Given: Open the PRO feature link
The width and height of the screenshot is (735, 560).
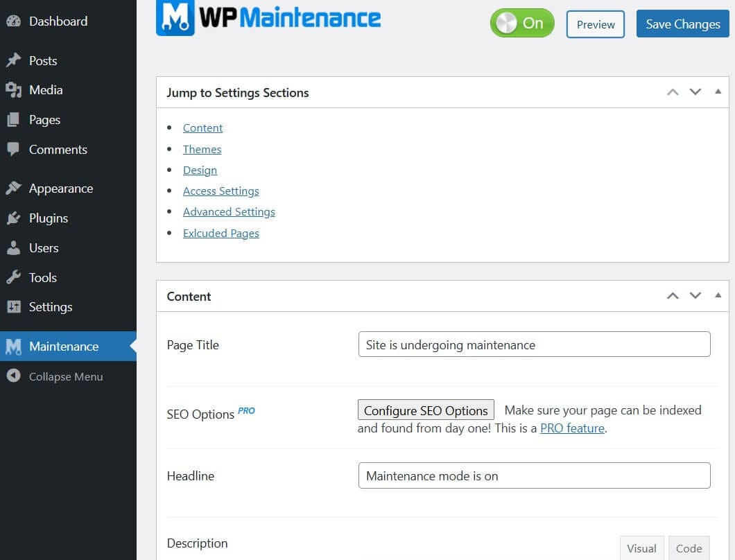Looking at the screenshot, I should click(x=572, y=428).
